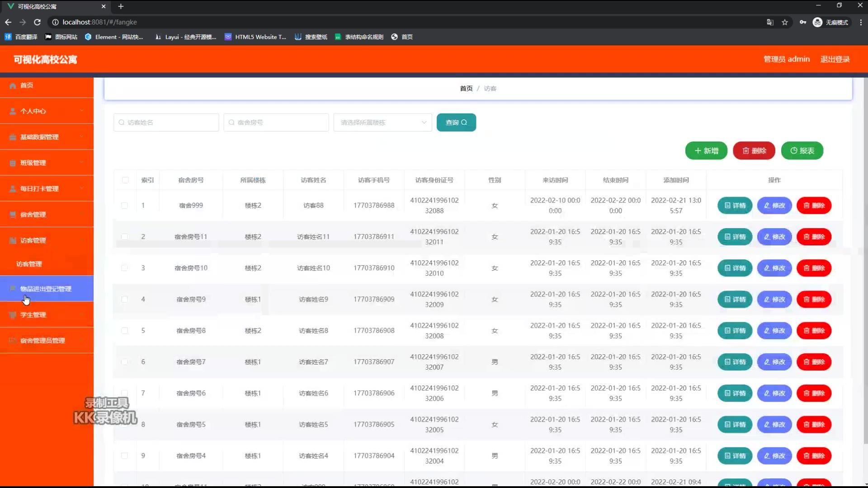Click the user icon beside 个人中心
868x488 pixels.
[x=13, y=111]
